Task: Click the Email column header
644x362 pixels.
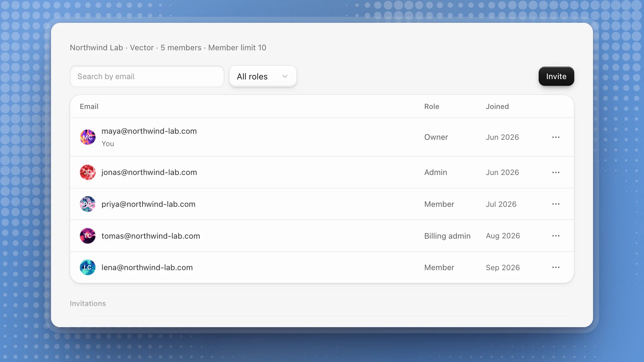Action: click(89, 107)
